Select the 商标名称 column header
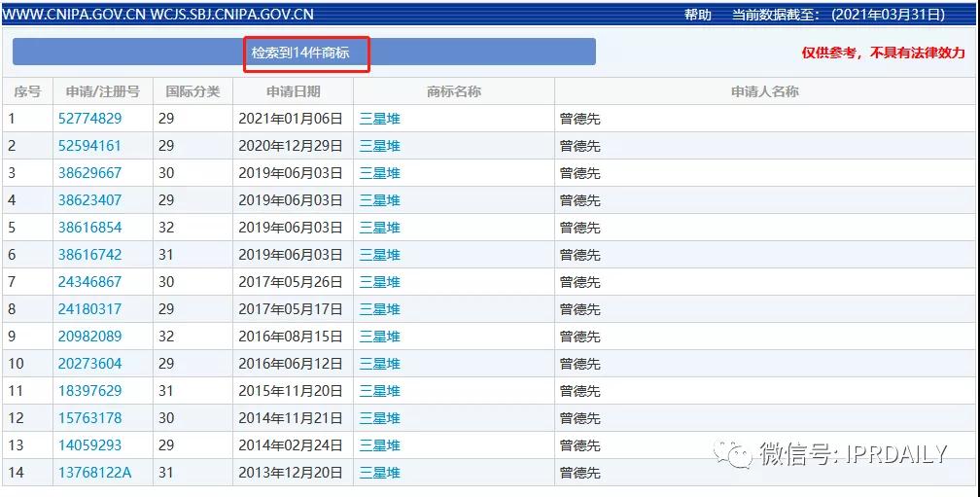980x497 pixels. coord(454,91)
